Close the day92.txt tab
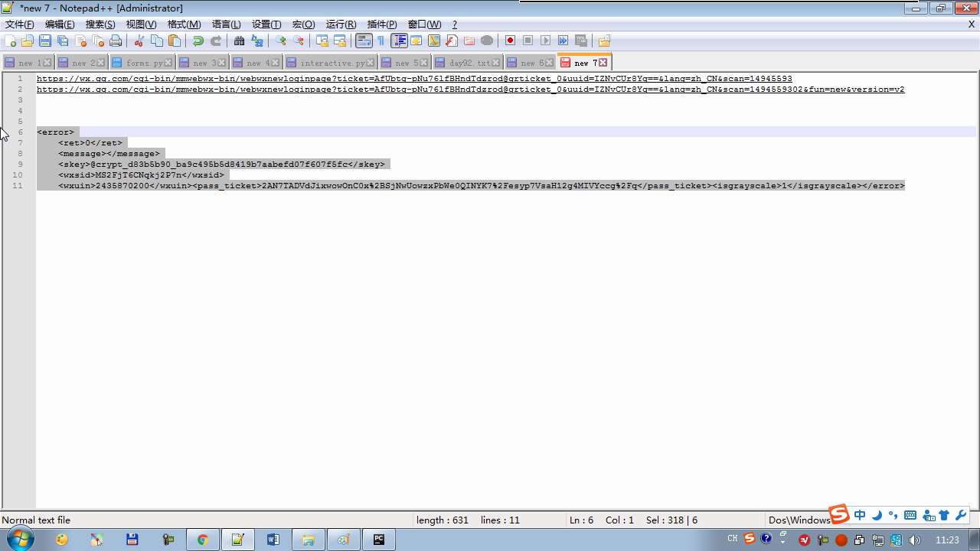Image resolution: width=980 pixels, height=551 pixels. (x=496, y=63)
